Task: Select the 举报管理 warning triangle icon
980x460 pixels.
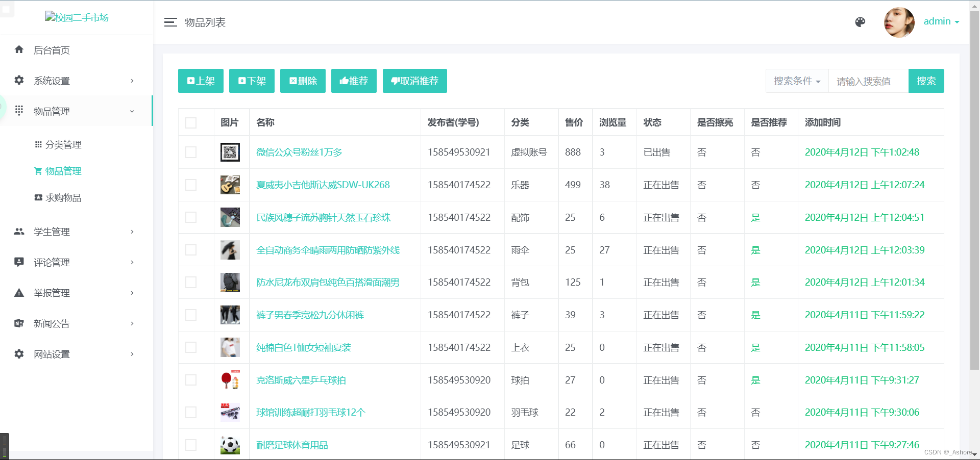Action: click(19, 293)
